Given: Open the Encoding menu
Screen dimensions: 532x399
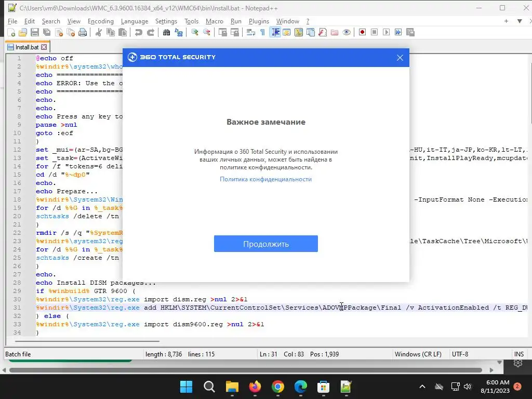Looking at the screenshot, I should (x=101, y=21).
